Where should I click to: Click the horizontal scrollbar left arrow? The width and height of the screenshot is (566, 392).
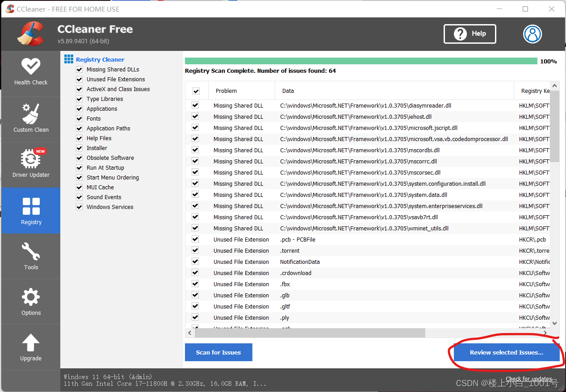(x=190, y=333)
